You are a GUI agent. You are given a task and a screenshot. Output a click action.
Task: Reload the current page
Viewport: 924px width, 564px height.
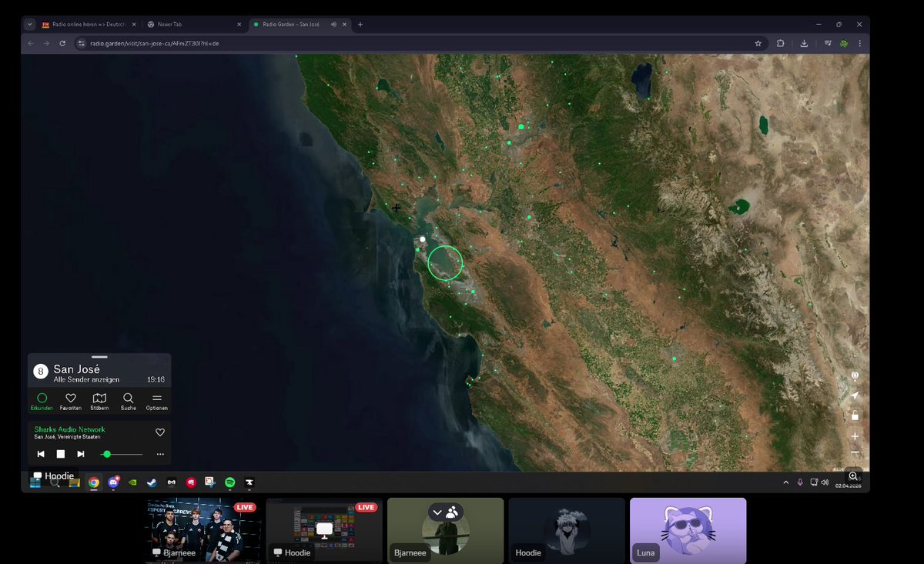[x=63, y=43]
